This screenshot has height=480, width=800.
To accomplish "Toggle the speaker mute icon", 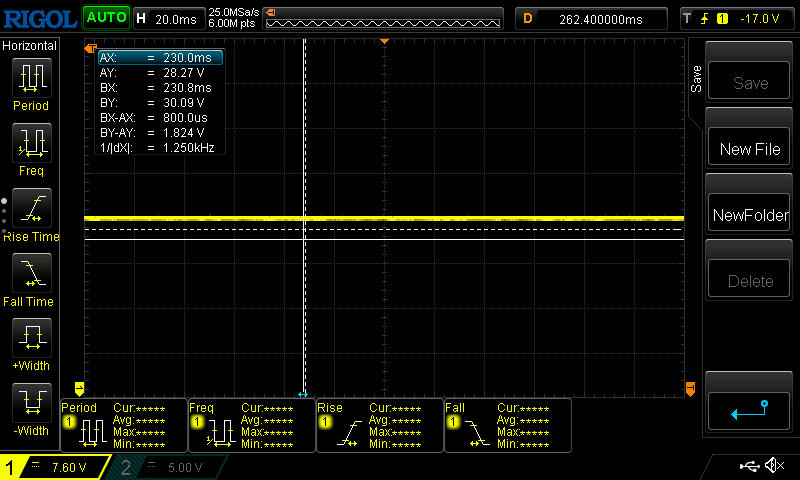I will pyautogui.click(x=773, y=466).
